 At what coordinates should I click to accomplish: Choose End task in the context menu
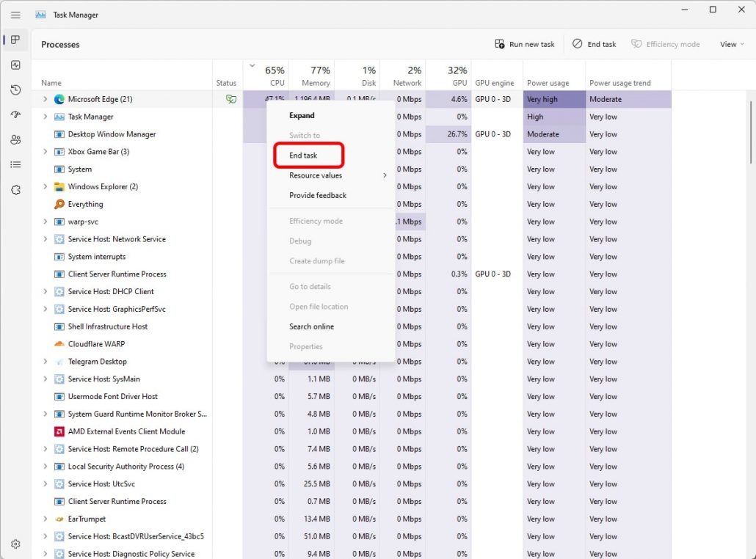(x=304, y=156)
